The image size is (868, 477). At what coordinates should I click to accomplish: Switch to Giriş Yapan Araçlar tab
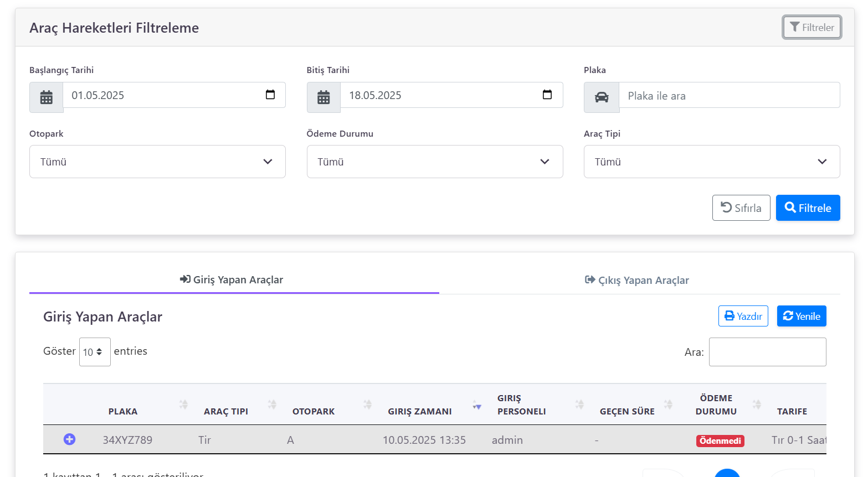pyautogui.click(x=232, y=280)
